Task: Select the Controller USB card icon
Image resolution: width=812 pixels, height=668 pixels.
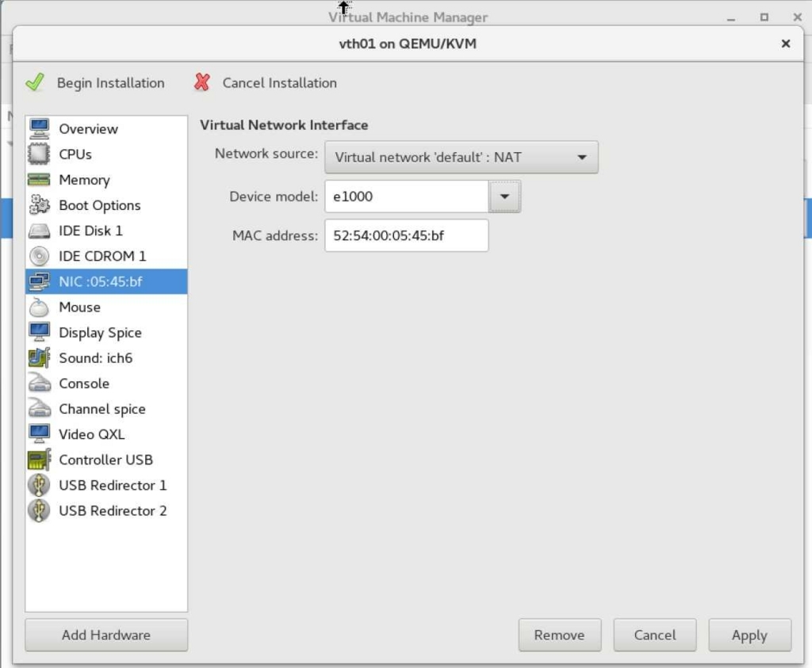Action: tap(40, 460)
